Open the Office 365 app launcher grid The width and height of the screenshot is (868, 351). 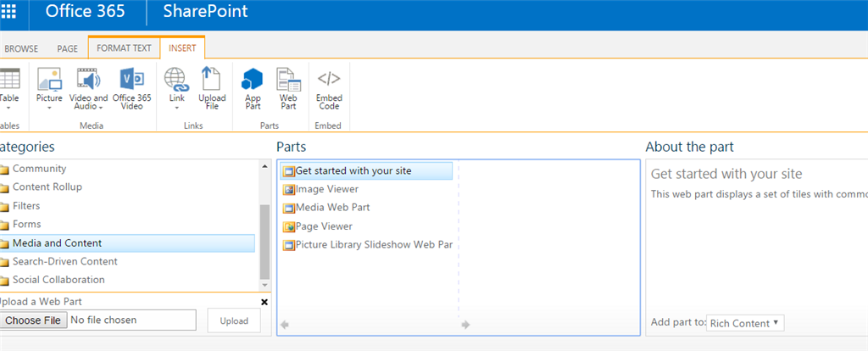click(x=8, y=12)
